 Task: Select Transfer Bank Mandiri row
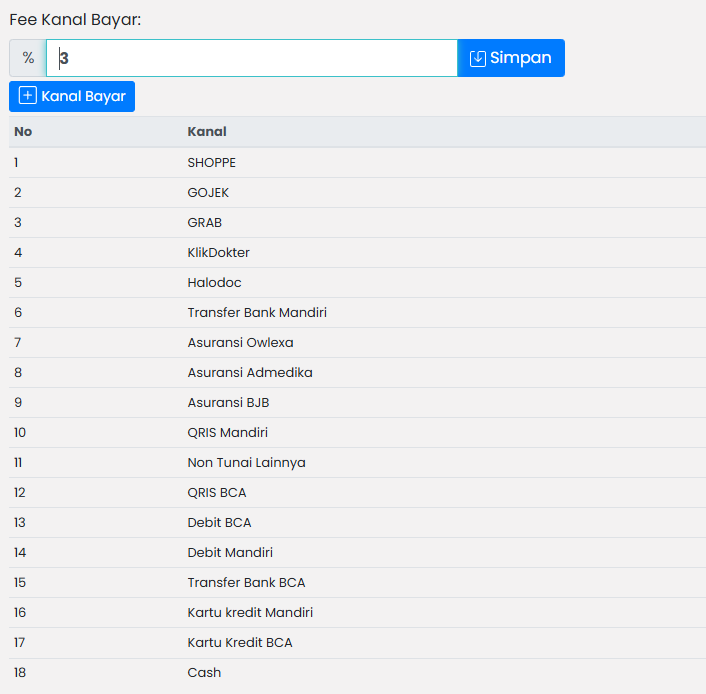pyautogui.click(x=257, y=313)
